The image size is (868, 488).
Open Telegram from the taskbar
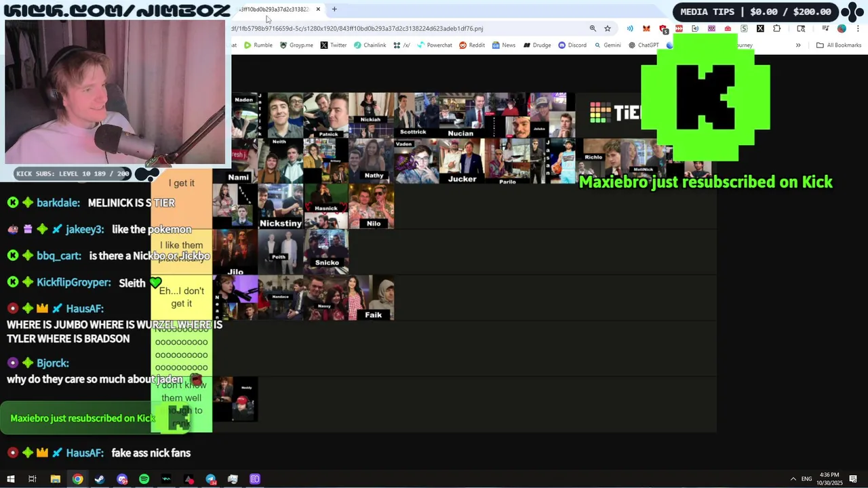click(211, 479)
